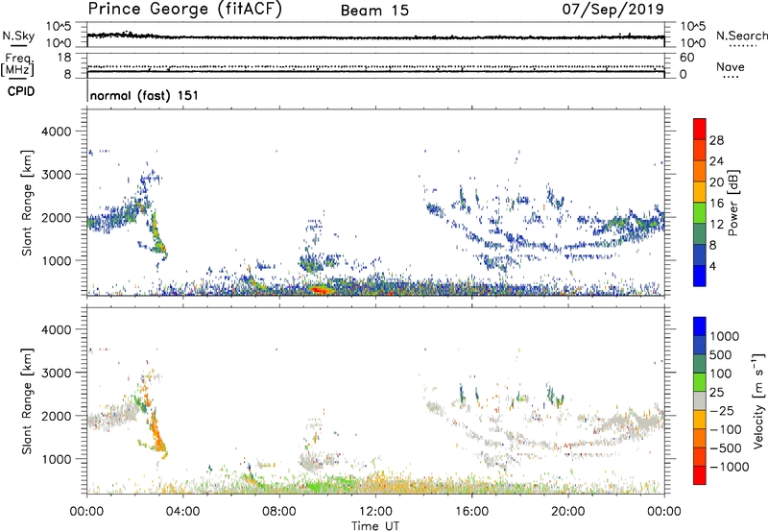Click the 'normal (fast) 151' mode text

tap(145, 95)
